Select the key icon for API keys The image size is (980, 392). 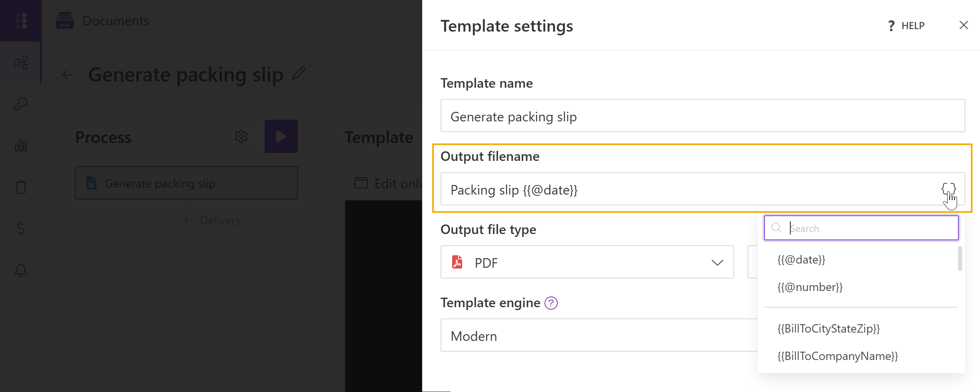click(x=21, y=104)
